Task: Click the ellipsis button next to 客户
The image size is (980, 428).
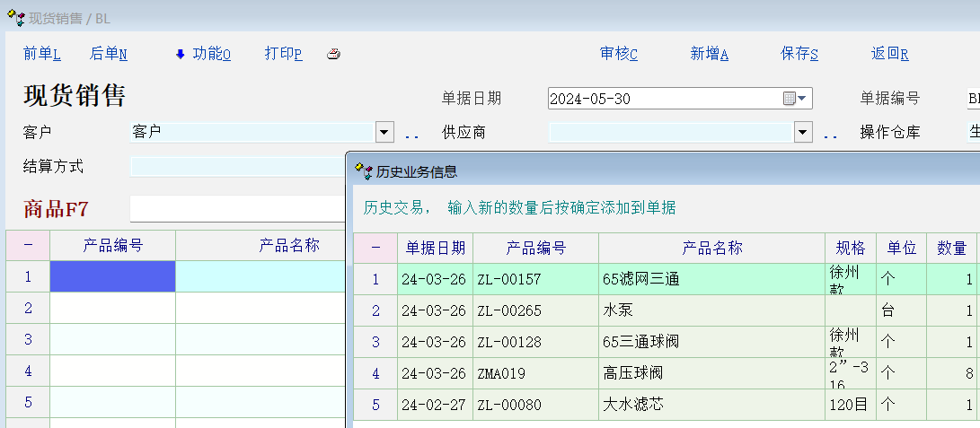Action: 412,135
